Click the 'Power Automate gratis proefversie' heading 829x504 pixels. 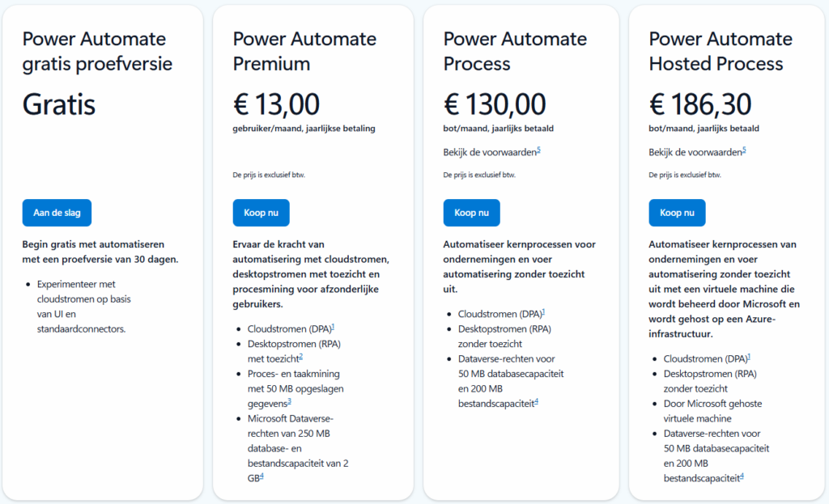[97, 51]
